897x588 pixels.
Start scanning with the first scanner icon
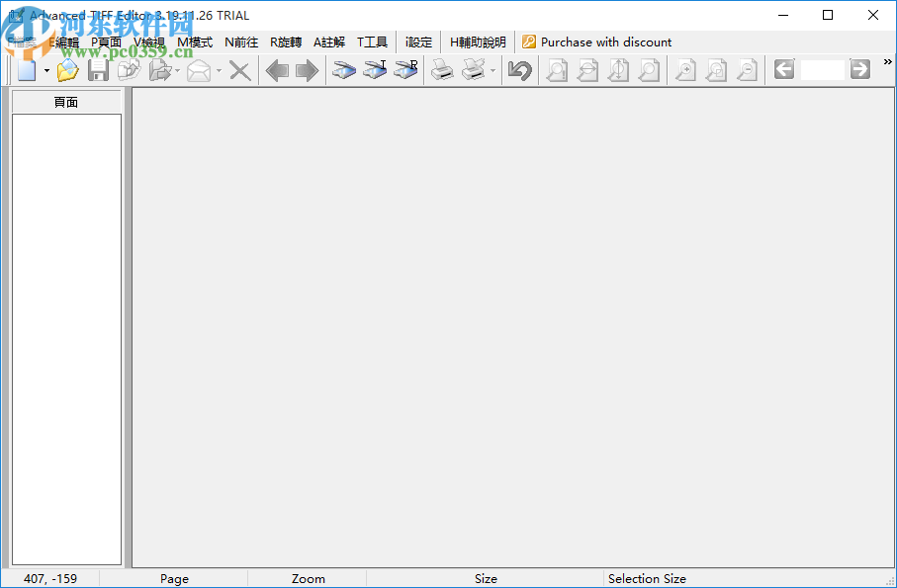(343, 70)
